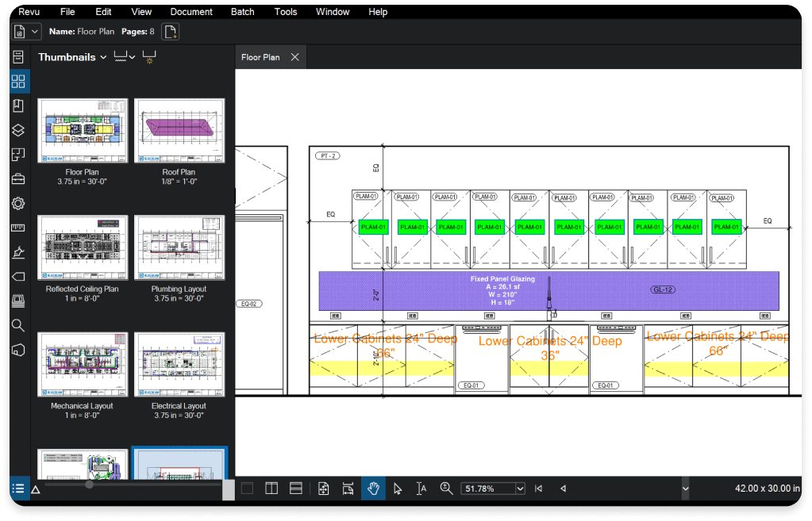Expand the file icon dropdown arrow

click(36, 32)
